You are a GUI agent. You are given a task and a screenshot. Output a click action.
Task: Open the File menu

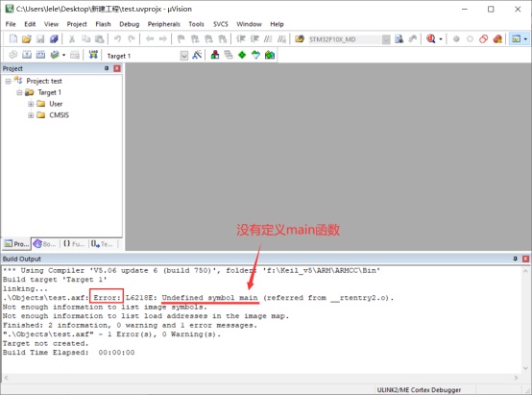pos(11,24)
